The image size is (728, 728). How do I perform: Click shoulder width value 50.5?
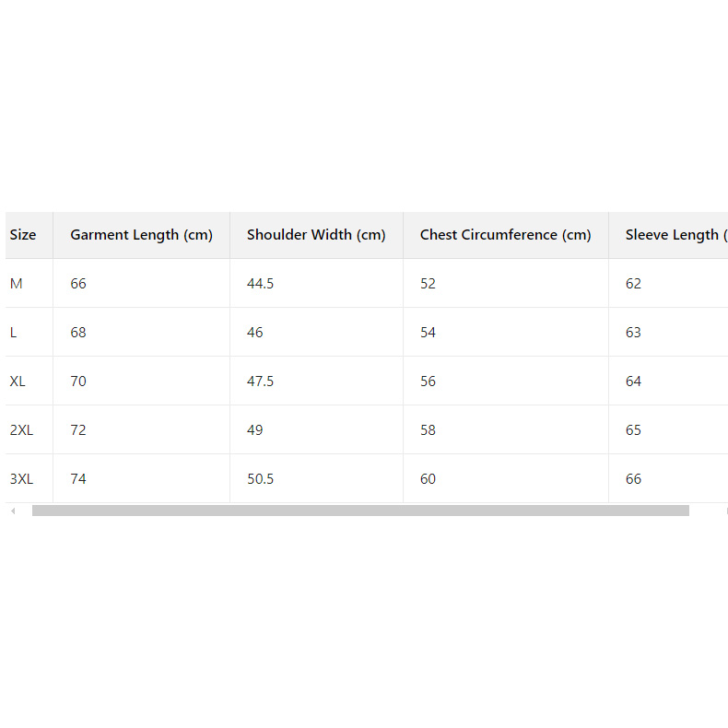[260, 479]
